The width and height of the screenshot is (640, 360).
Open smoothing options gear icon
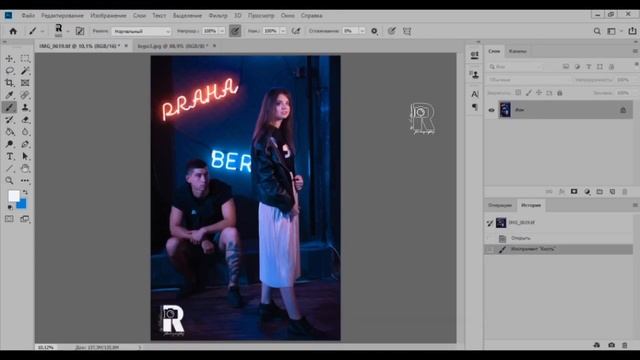(x=374, y=31)
